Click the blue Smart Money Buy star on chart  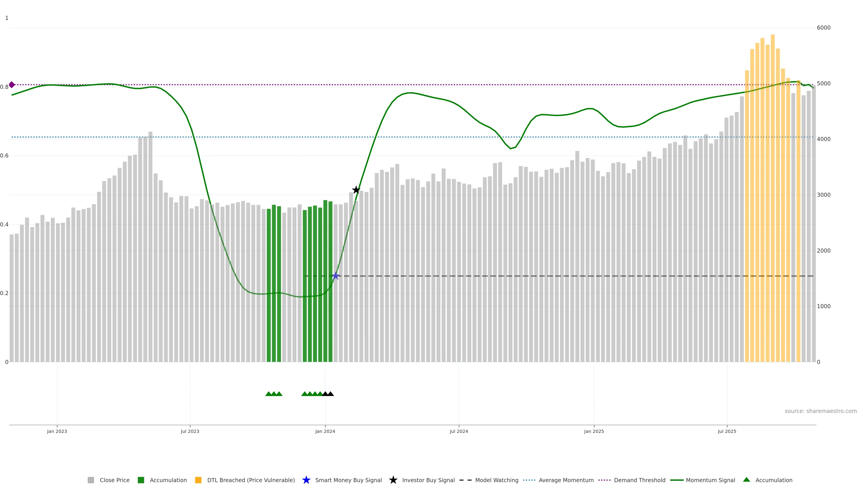click(x=336, y=276)
